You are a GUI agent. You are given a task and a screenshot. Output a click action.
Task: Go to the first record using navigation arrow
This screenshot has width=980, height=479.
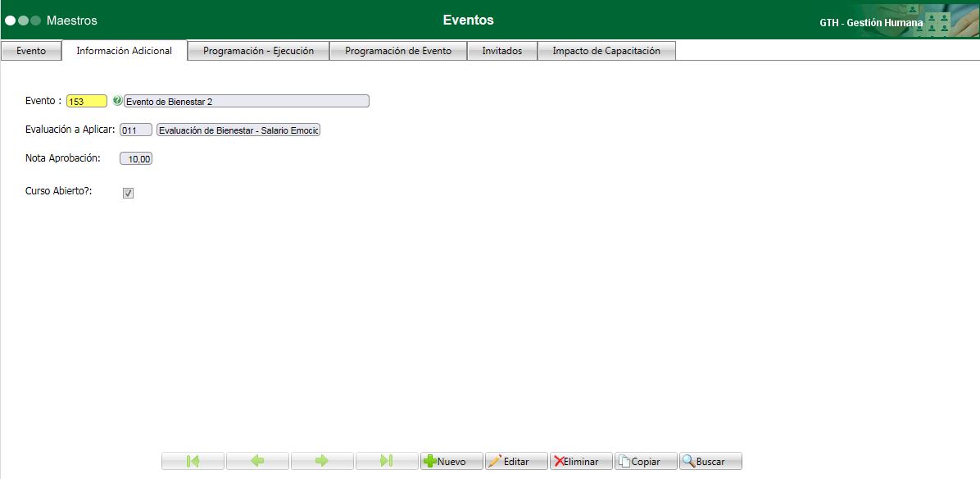click(x=193, y=462)
